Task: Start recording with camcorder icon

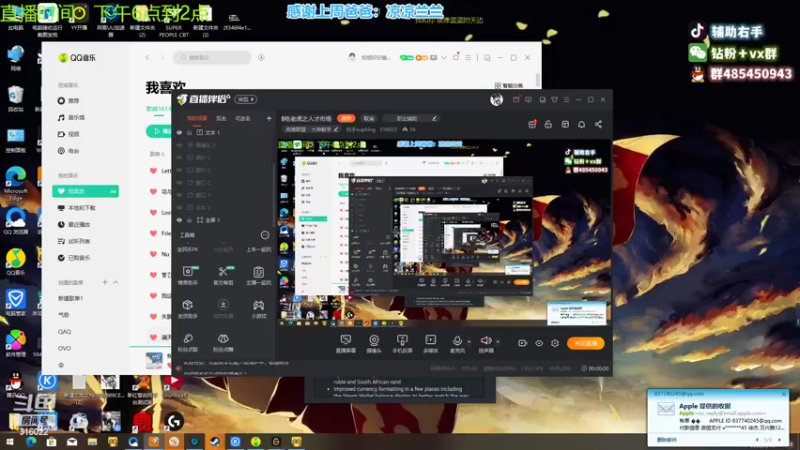Action: point(522,343)
